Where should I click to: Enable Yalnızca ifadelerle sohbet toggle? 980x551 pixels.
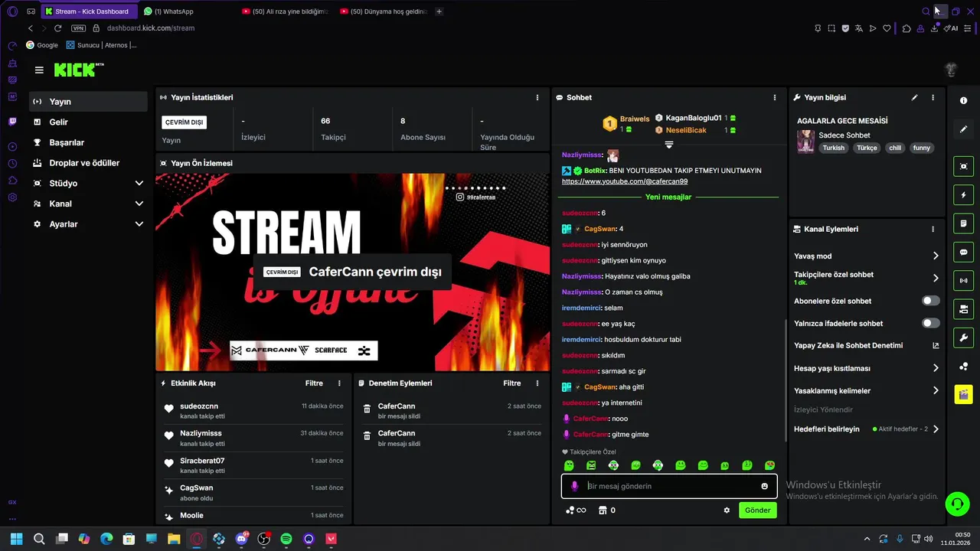coord(931,323)
